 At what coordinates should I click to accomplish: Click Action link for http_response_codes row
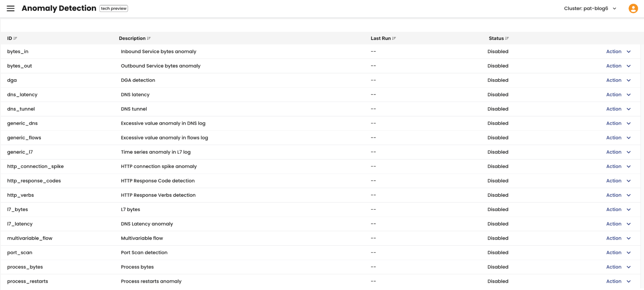pos(614,181)
